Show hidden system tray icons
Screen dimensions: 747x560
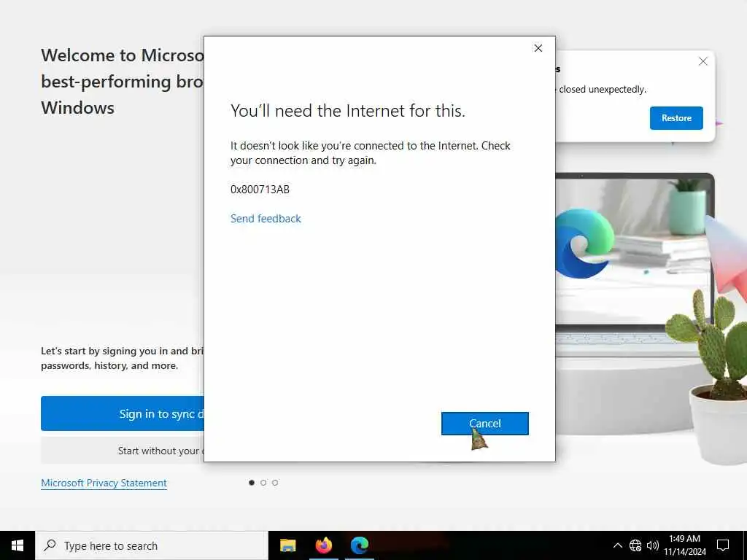617,545
